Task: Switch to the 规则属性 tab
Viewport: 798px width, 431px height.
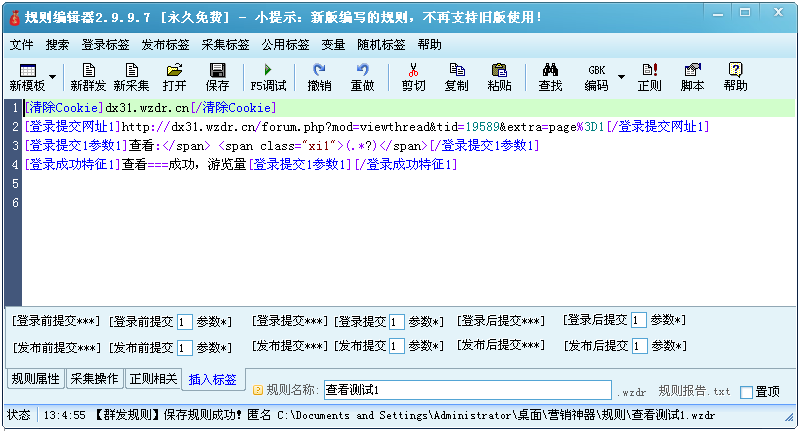Action: pos(35,379)
